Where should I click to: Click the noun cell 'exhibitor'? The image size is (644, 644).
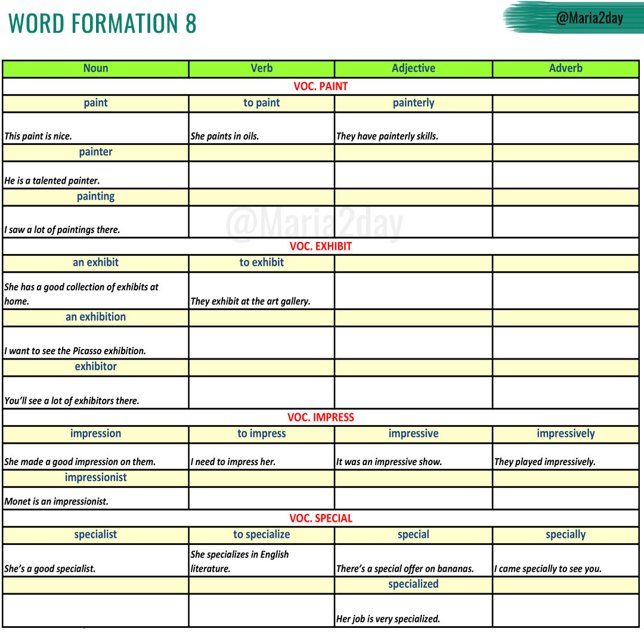(x=95, y=367)
